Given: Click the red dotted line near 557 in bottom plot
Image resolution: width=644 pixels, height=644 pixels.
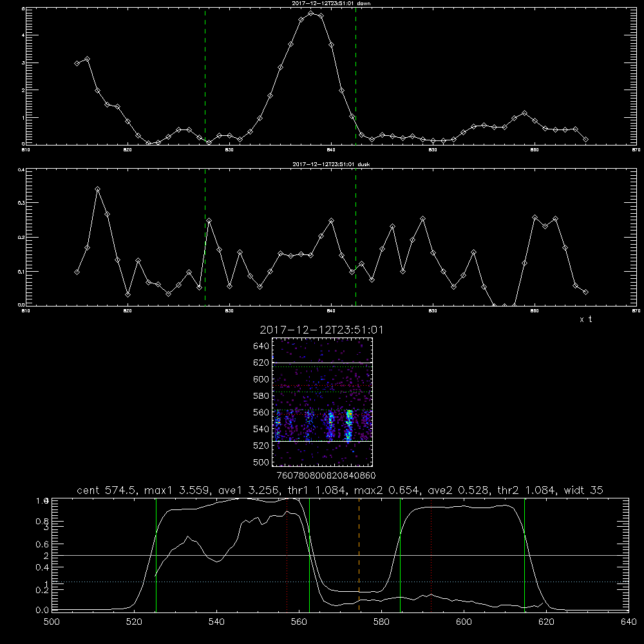Looking at the screenshot, I should pos(287,554).
